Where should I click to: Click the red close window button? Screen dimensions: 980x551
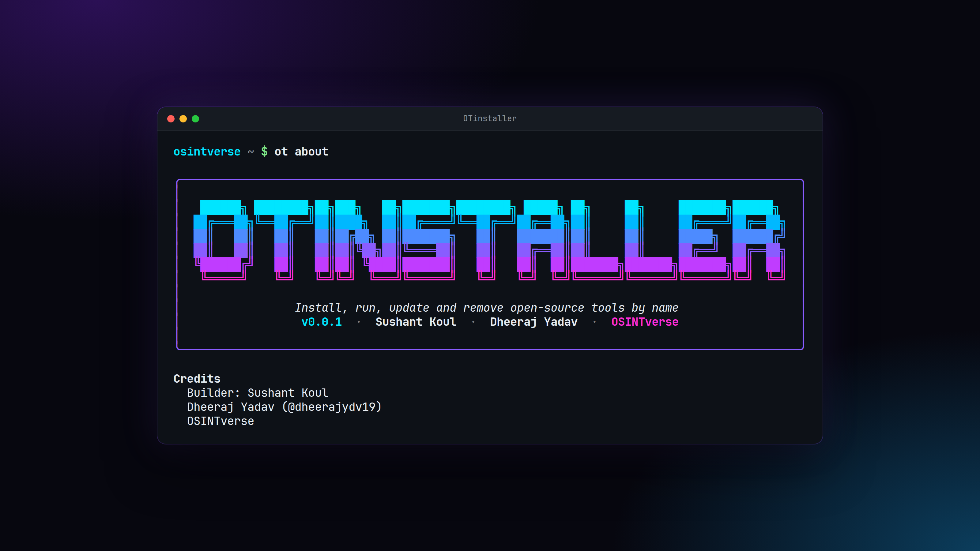point(171,119)
